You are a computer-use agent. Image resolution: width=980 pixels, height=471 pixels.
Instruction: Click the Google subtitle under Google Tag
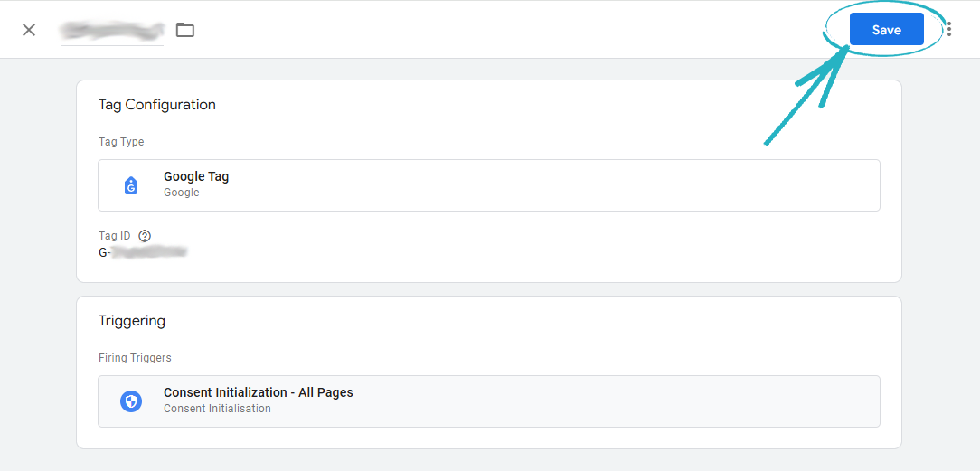coord(182,193)
